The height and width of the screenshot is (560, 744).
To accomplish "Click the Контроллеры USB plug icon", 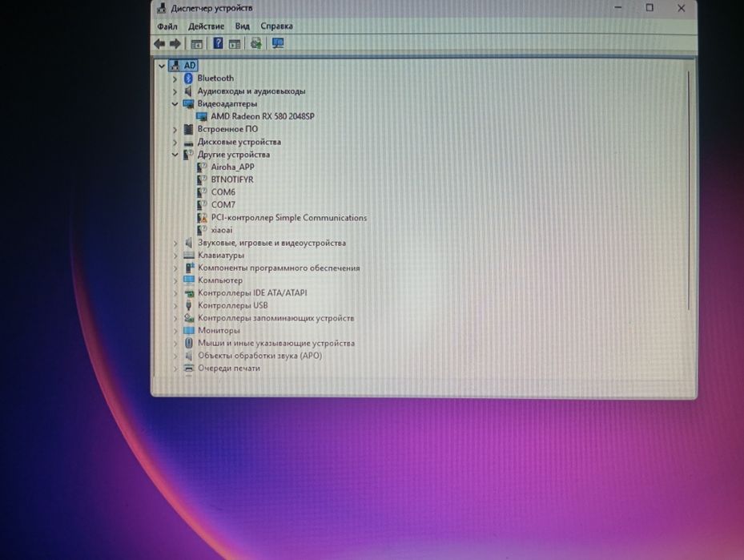I will pos(189,305).
